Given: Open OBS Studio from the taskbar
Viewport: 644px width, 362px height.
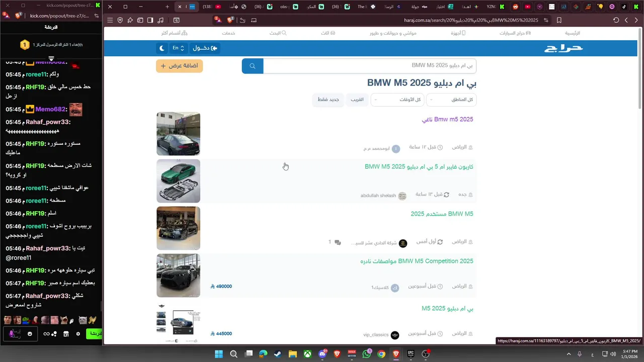Looking at the screenshot, I should point(426,354).
